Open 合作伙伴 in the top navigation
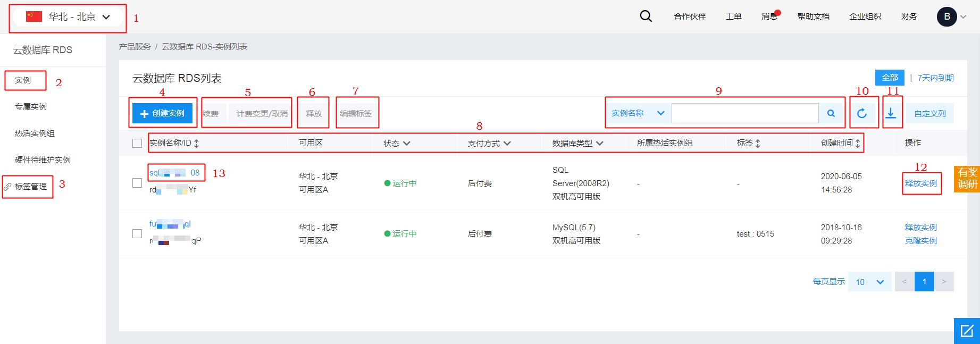 coord(690,16)
